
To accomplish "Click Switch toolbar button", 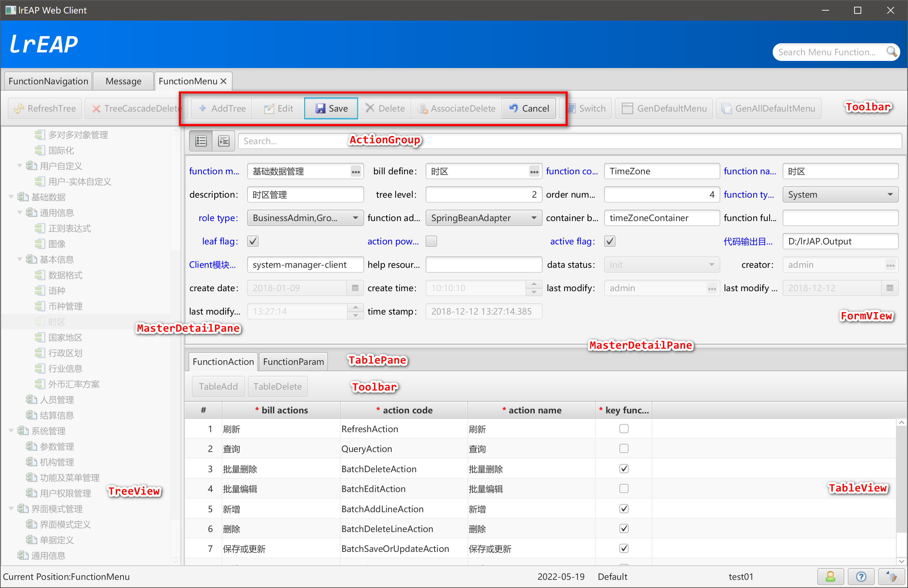I will pos(586,108).
